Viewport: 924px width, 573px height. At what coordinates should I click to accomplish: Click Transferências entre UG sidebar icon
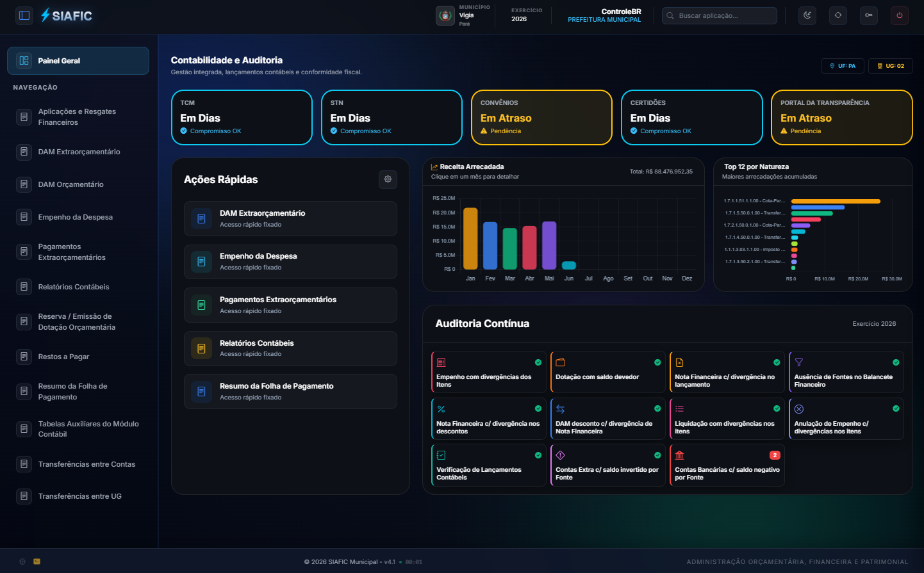(x=24, y=496)
